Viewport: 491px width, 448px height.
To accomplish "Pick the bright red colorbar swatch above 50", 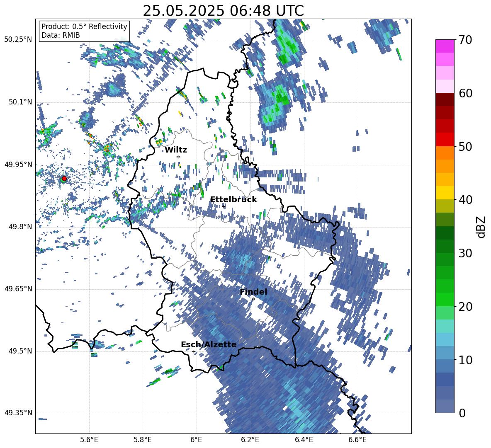I will click(445, 139).
